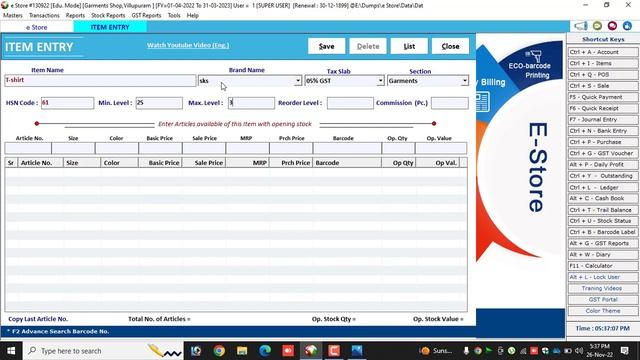Screen dimensions: 640x360
Task: Click the F6 - Quick Receipt shortcut
Action: [x=603, y=108]
